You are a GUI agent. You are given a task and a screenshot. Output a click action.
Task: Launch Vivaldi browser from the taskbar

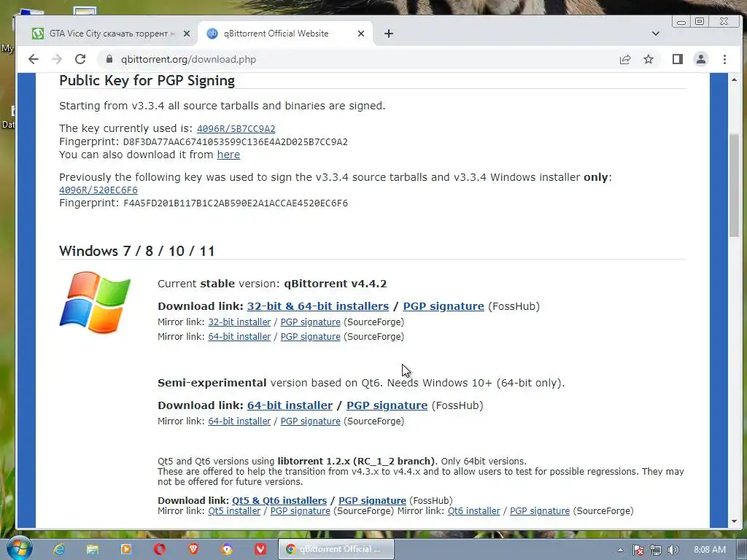pyautogui.click(x=260, y=549)
